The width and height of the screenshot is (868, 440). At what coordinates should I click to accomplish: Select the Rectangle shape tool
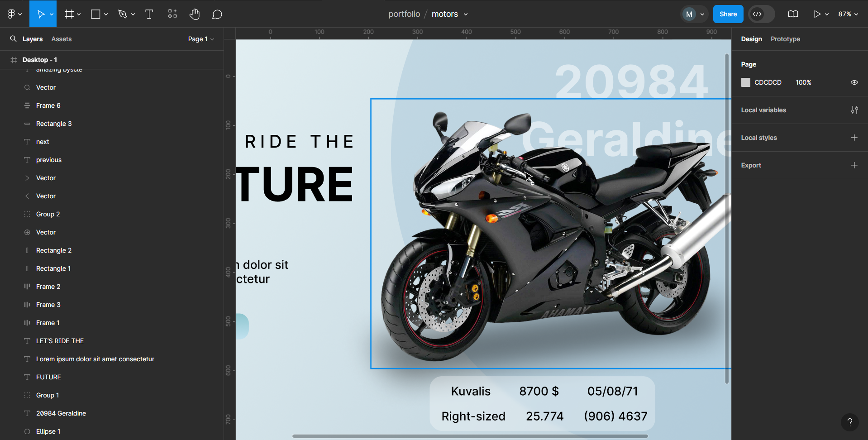(x=95, y=14)
